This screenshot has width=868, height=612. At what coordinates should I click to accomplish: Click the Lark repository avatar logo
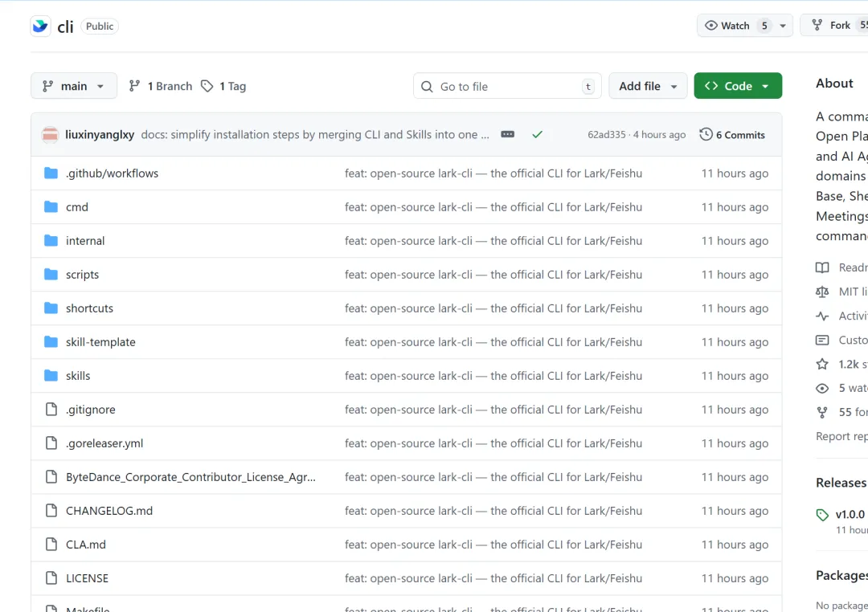(40, 26)
